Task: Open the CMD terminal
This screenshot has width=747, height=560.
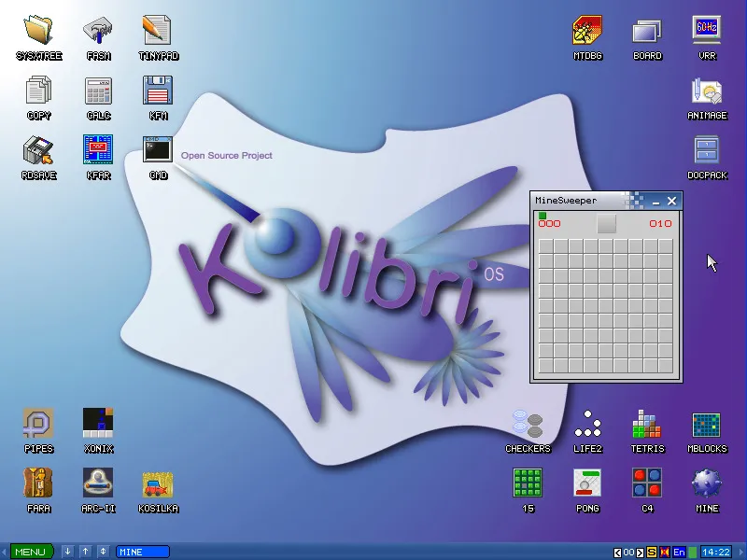Action: (157, 147)
